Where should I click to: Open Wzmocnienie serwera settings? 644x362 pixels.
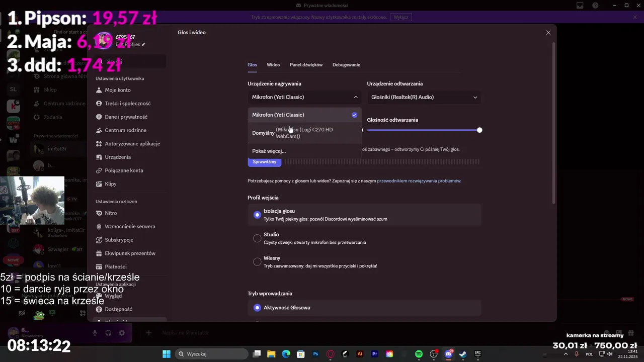(x=130, y=226)
